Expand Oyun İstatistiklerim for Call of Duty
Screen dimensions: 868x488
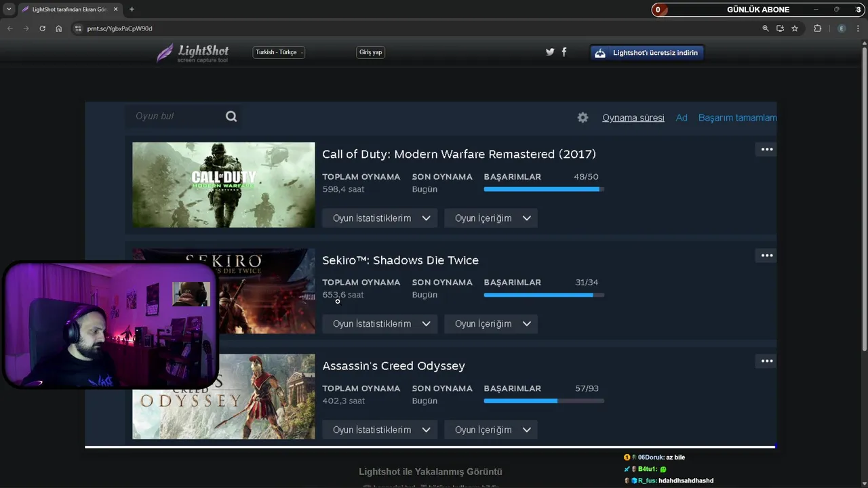[381, 218]
